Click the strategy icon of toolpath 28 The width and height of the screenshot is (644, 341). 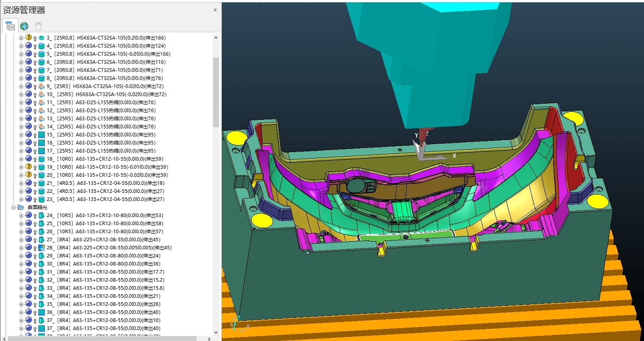pyautogui.click(x=41, y=248)
